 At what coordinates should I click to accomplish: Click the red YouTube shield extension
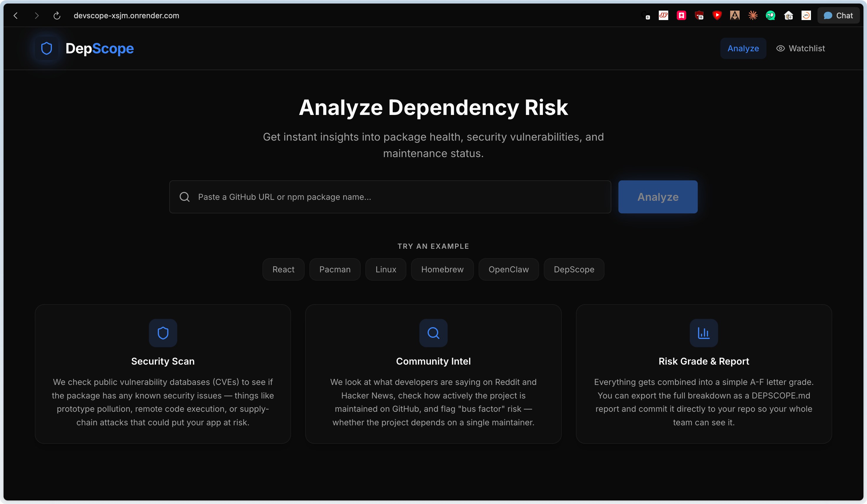(717, 15)
